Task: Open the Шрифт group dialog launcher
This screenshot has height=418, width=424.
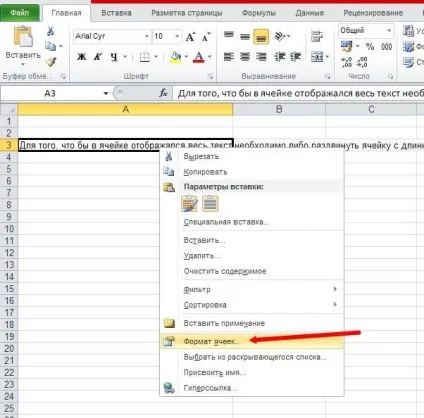Action: [210, 77]
